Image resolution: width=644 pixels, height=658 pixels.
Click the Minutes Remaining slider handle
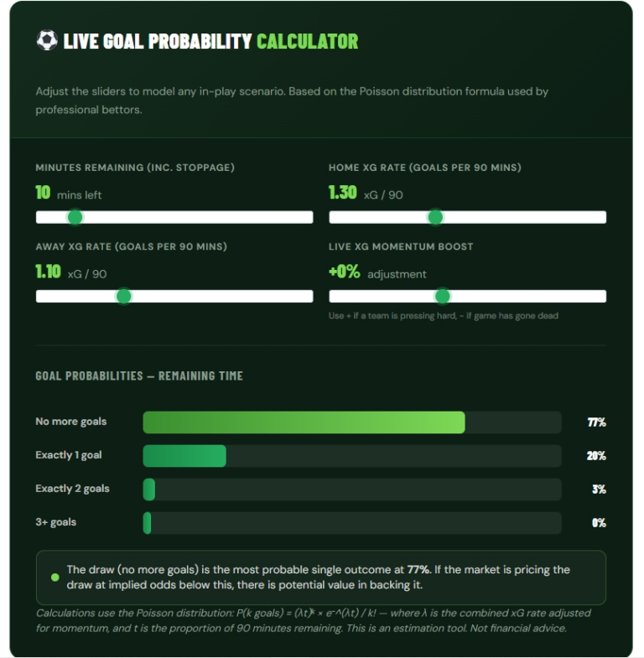[75, 217]
